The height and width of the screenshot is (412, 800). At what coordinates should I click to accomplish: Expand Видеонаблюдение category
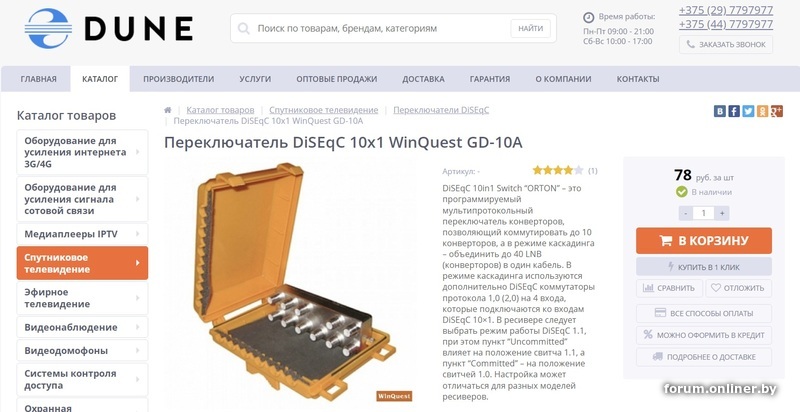pyautogui.click(x=82, y=327)
